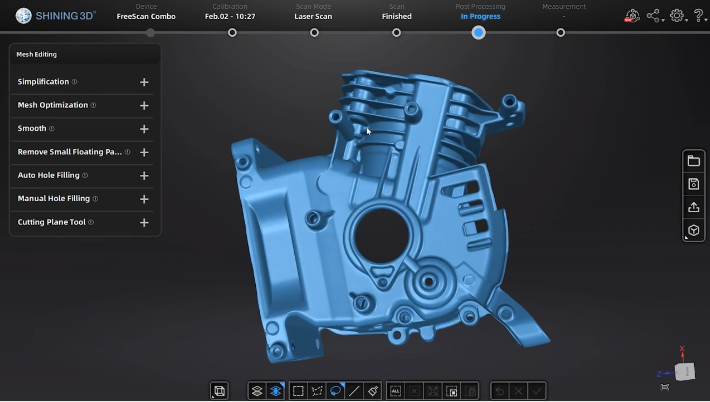
Task: Open the perspective view cube icon
Action: pos(693,231)
